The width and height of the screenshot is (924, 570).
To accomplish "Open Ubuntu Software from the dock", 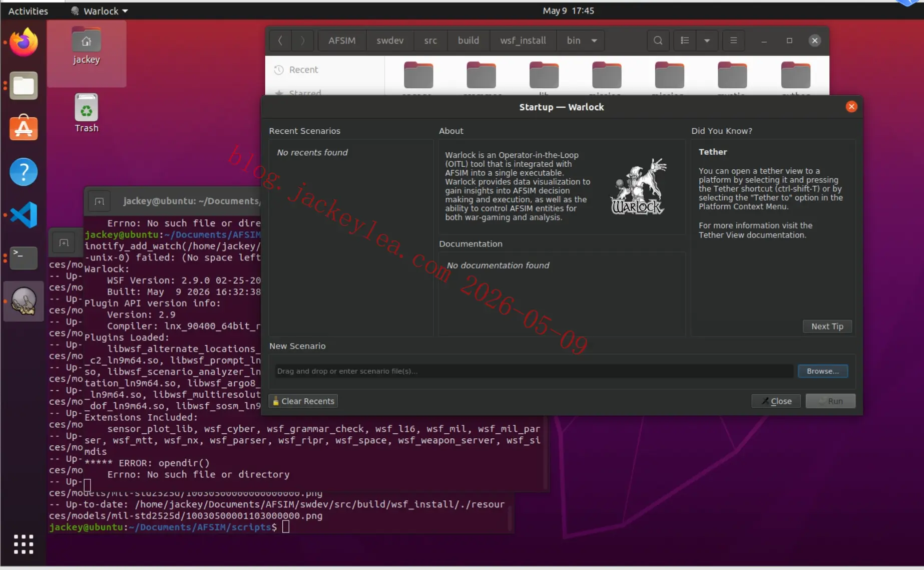I will (24, 128).
